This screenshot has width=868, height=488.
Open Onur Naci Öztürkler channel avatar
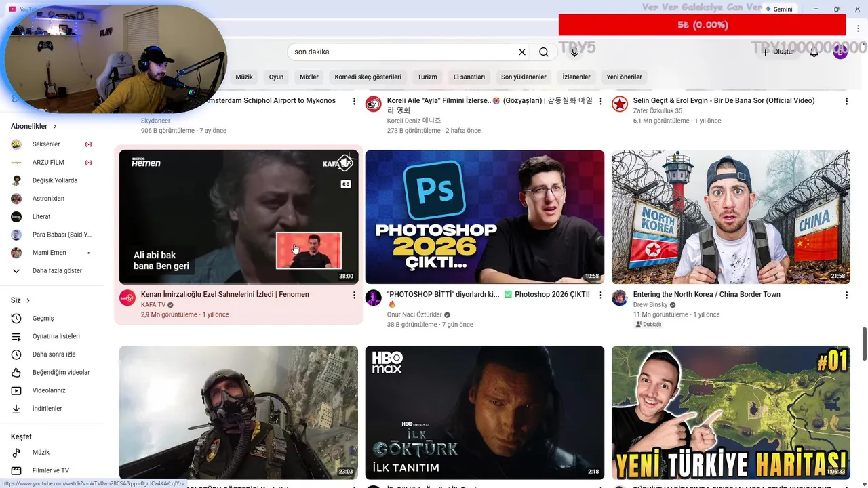coord(373,298)
